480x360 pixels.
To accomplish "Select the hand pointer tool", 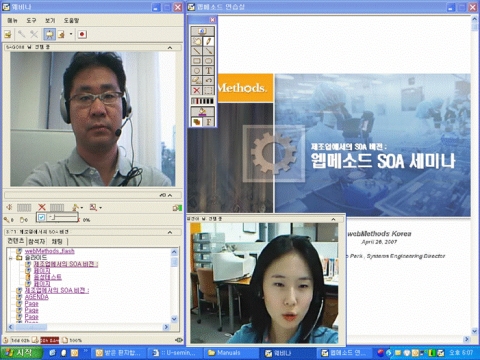I will click(197, 41).
